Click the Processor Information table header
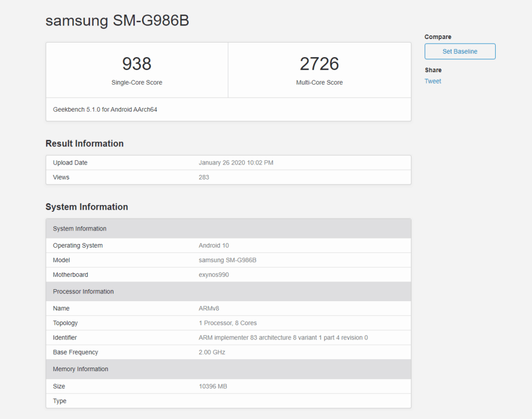532x419 pixels. (83, 291)
